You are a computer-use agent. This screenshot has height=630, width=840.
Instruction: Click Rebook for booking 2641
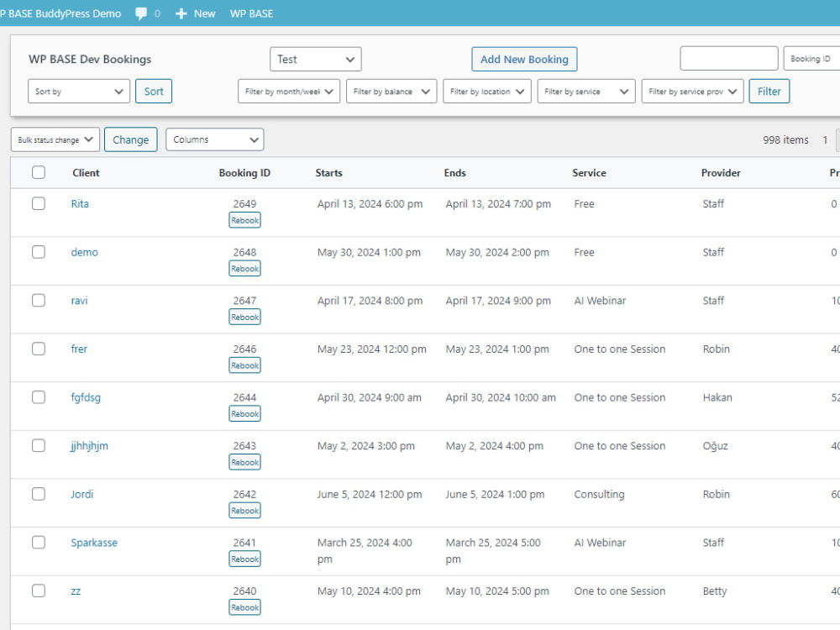coord(244,559)
